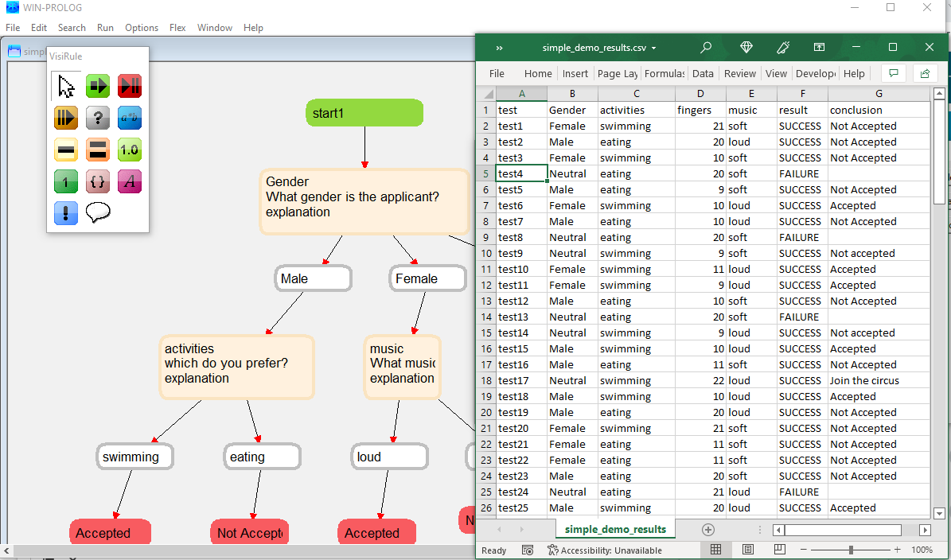Viewport: 951px width, 560px height.
Task: Choose the magenta letter A text tool
Action: click(129, 181)
